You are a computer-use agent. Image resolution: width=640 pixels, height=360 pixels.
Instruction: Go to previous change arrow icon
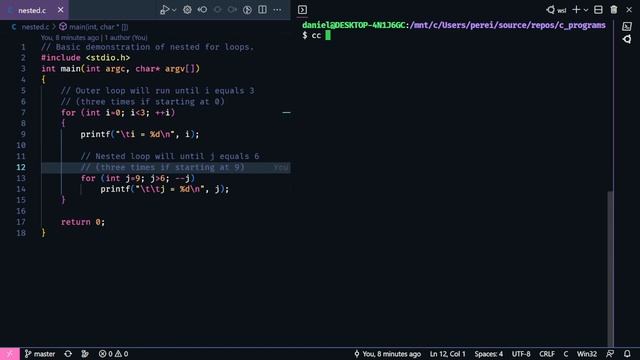202,10
